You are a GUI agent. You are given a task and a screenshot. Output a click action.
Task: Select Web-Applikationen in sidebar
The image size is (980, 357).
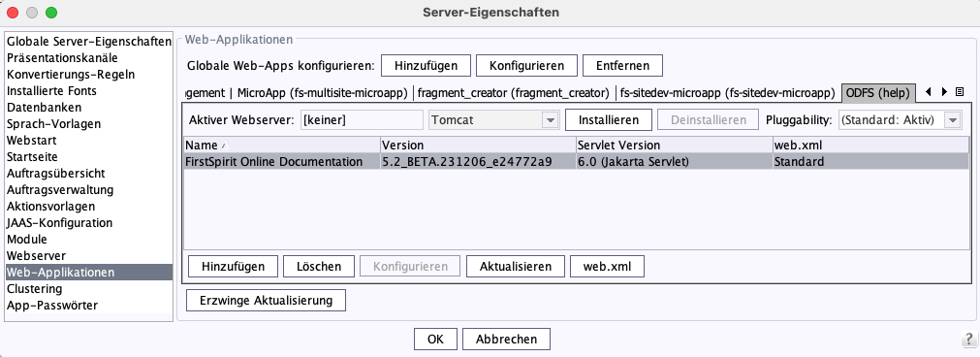(x=89, y=273)
